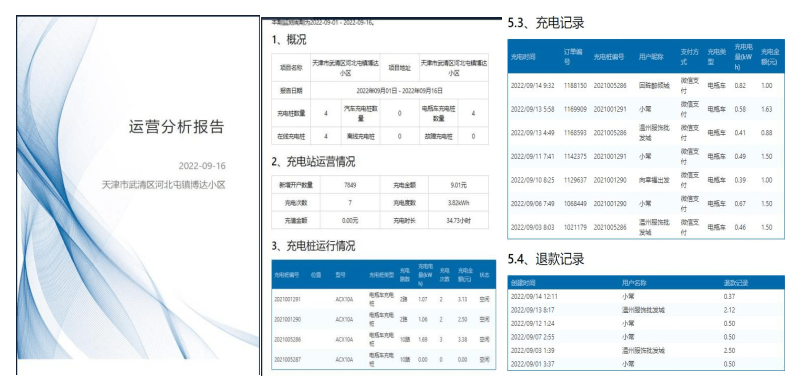Click order number 1068449
807x386 pixels.
pyautogui.click(x=575, y=203)
